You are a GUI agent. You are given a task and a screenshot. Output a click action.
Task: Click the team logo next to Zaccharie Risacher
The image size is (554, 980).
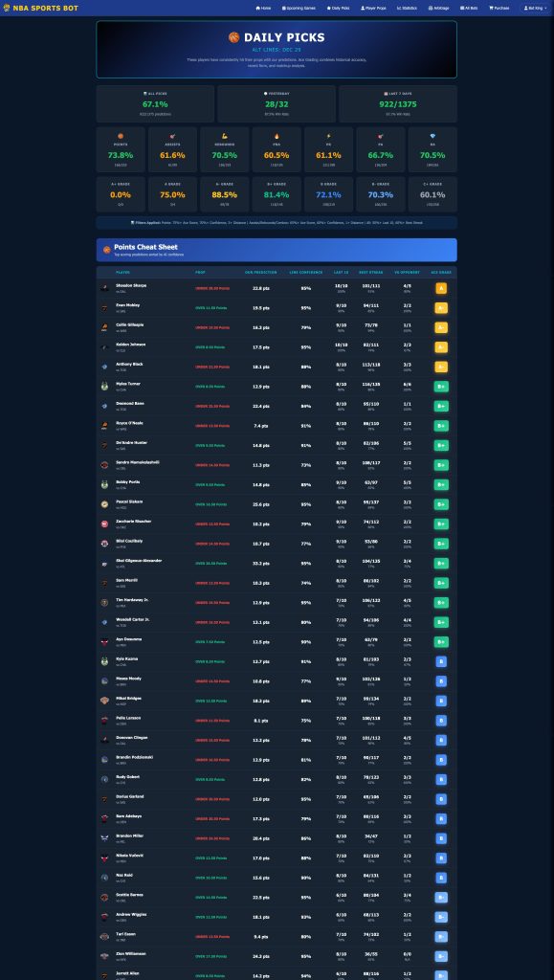(x=105, y=523)
